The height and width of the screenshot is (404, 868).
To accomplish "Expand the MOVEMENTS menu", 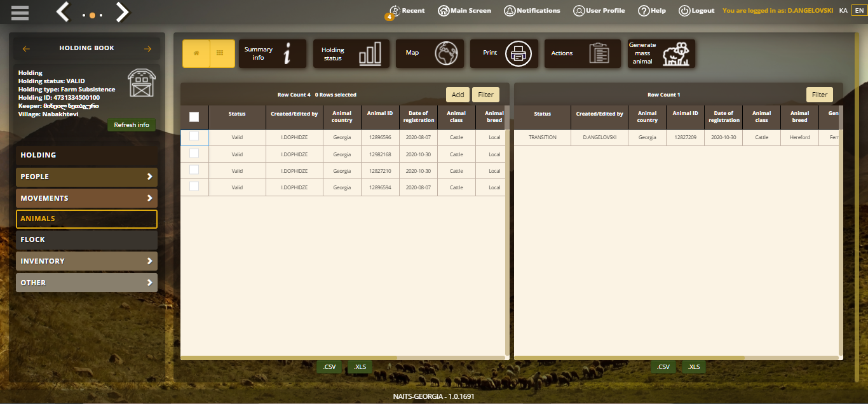I will pyautogui.click(x=86, y=198).
